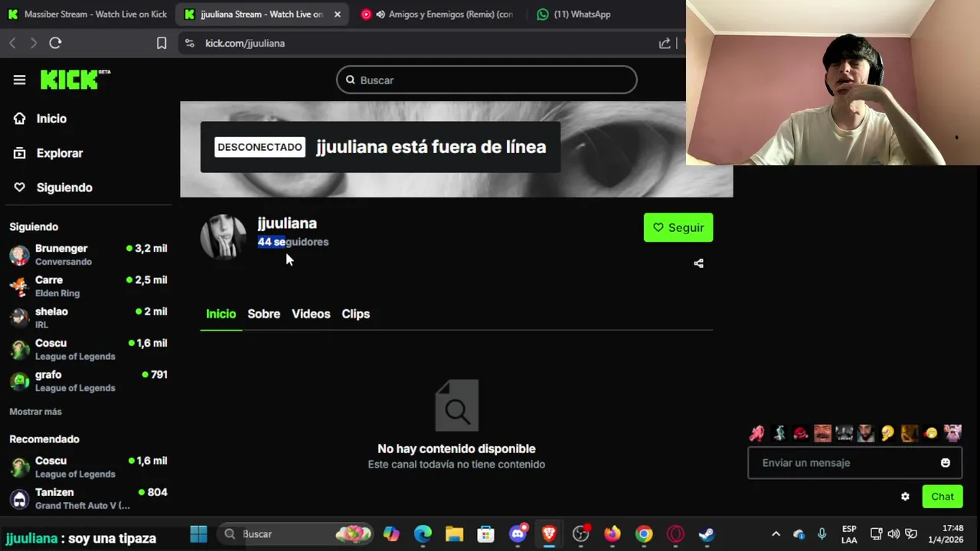The width and height of the screenshot is (980, 551).
Task: Open Cosgu channel under Siguiendo
Action: point(88,349)
